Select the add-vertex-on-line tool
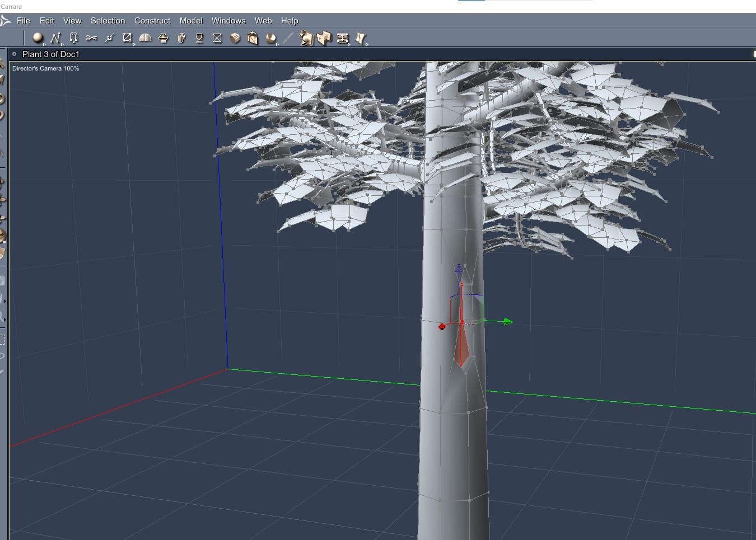 tap(110, 38)
